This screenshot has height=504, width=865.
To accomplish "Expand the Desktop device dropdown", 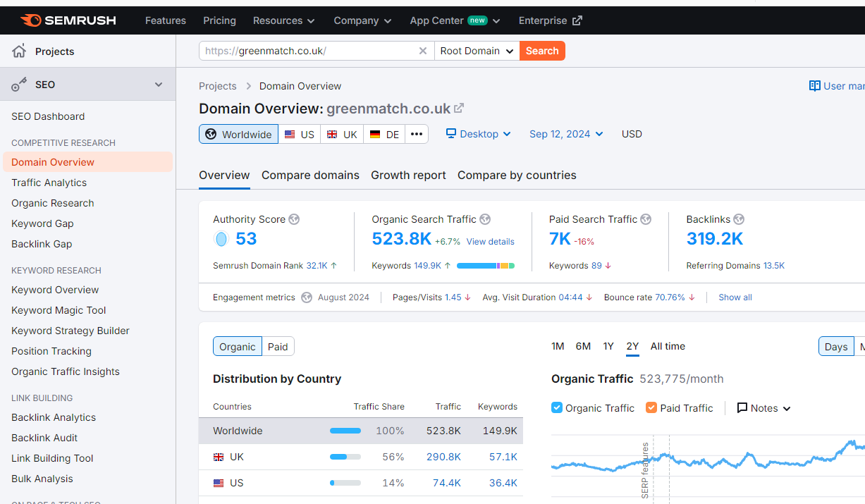I will coord(479,134).
